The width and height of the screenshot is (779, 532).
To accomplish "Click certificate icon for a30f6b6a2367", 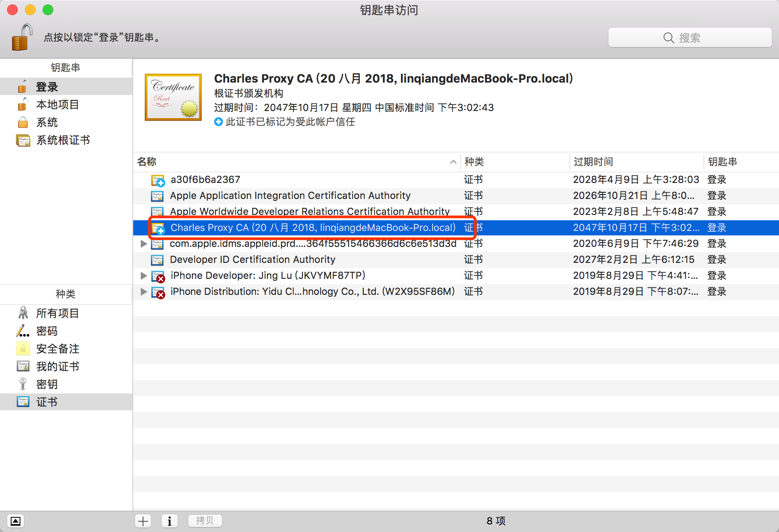I will 158,180.
